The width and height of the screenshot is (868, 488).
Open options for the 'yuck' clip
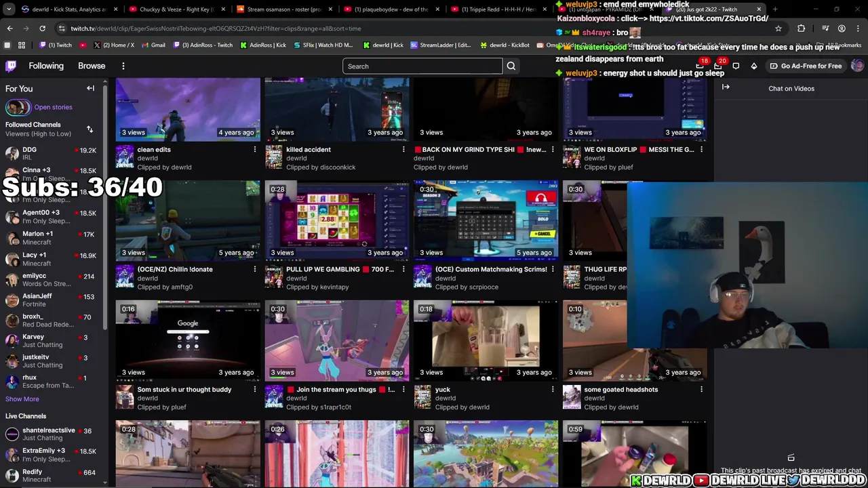click(553, 389)
